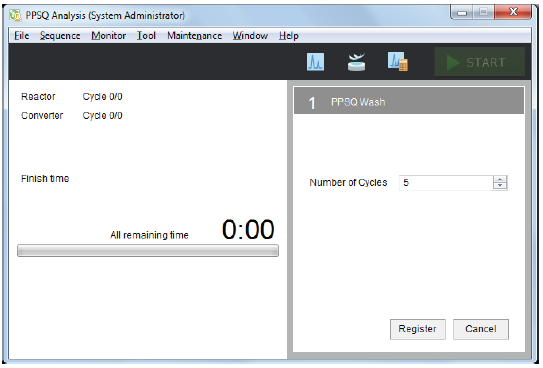
Task: Decrease Number of Cycles with down arrow
Action: click(x=499, y=186)
